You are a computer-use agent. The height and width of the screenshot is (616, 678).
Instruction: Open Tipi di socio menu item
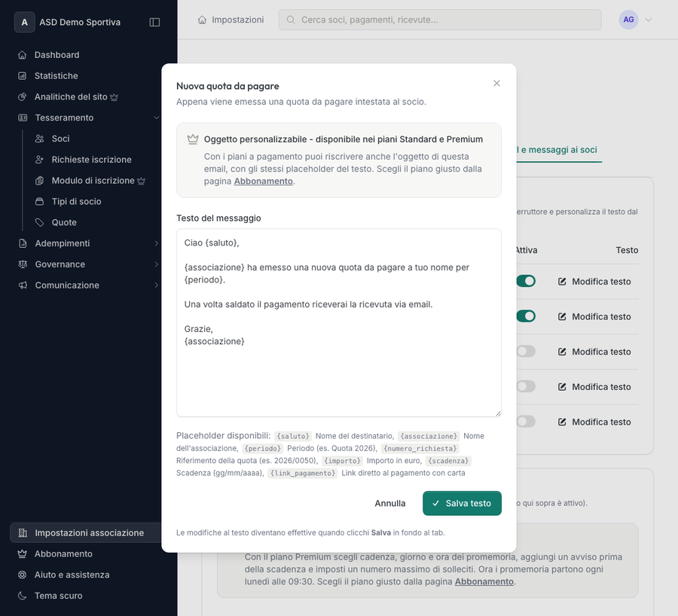77,202
